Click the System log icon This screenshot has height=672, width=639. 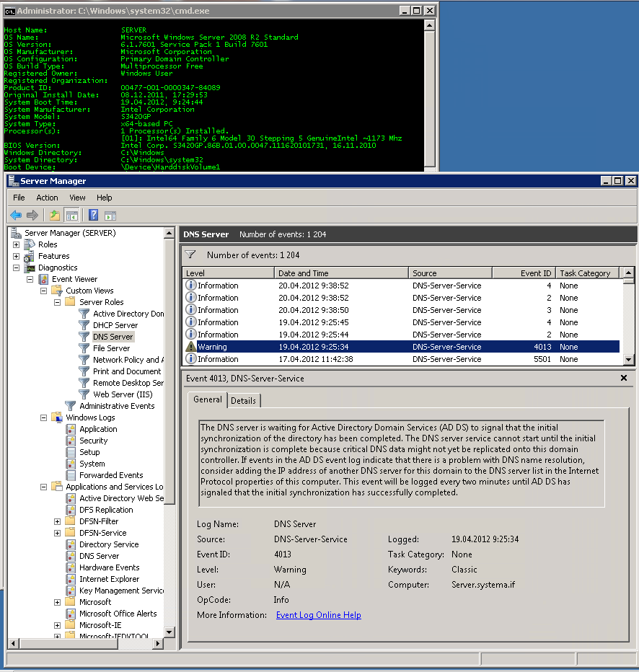[71, 464]
